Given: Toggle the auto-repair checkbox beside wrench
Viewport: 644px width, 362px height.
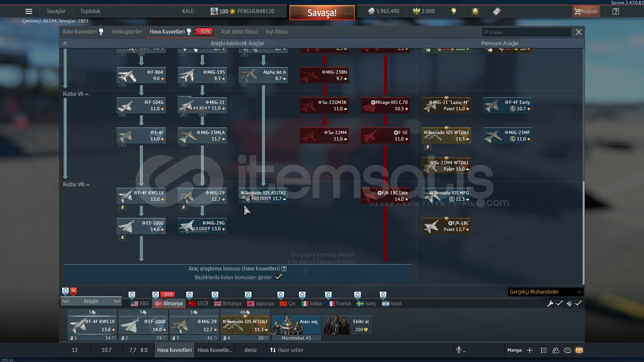Looking at the screenshot, I should tap(559, 303).
